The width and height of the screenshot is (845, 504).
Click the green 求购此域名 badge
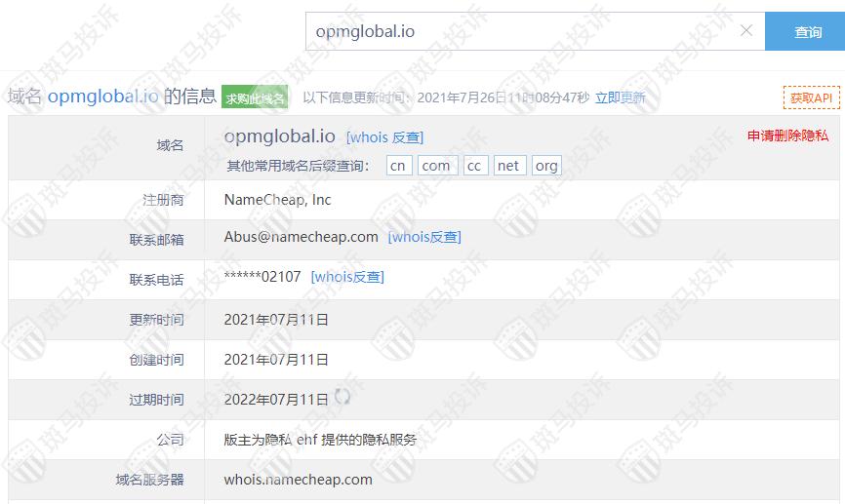[255, 97]
